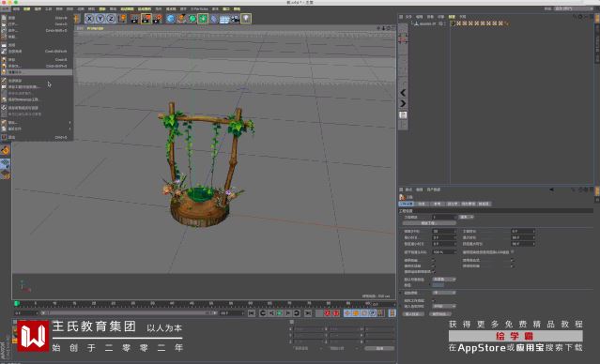Click the green playhead on the timeline
This screenshot has width=600, height=364.
tap(17, 304)
